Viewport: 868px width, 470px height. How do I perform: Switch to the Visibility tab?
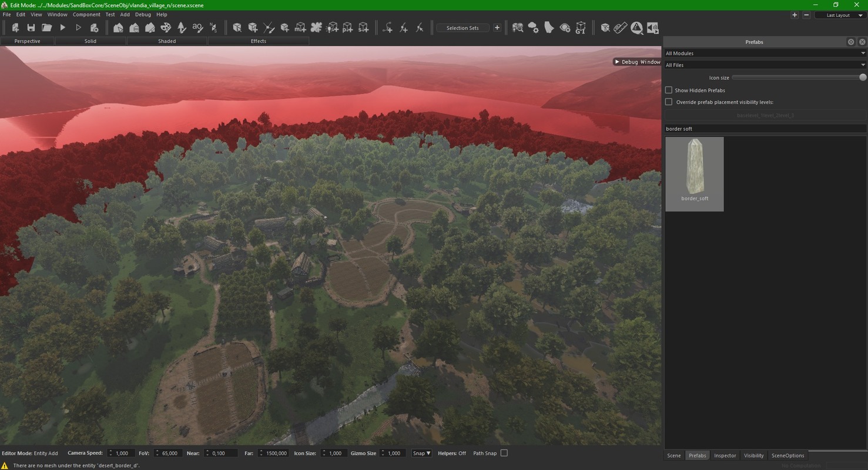point(754,455)
